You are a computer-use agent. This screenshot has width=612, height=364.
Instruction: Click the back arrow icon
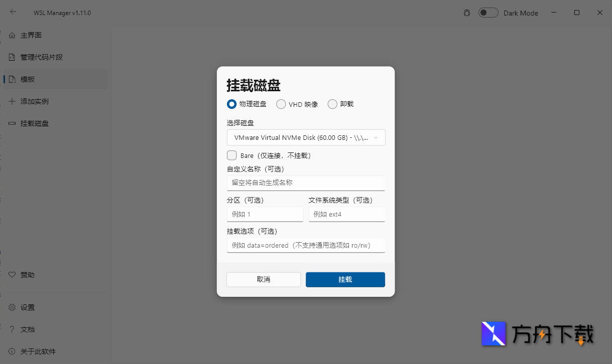pyautogui.click(x=13, y=12)
